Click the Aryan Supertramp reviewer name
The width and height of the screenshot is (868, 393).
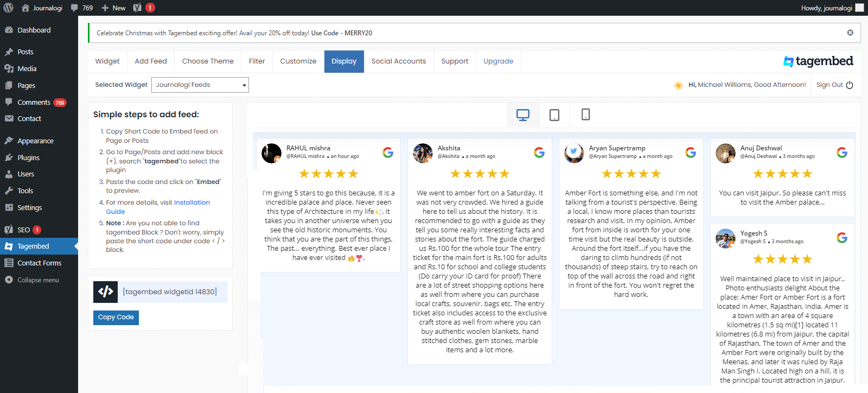(x=617, y=148)
